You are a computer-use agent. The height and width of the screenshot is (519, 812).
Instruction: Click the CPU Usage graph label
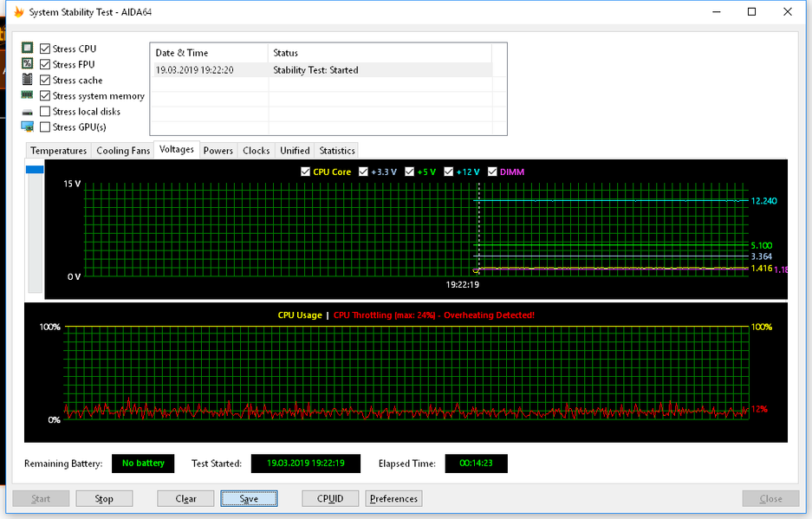[300, 315]
